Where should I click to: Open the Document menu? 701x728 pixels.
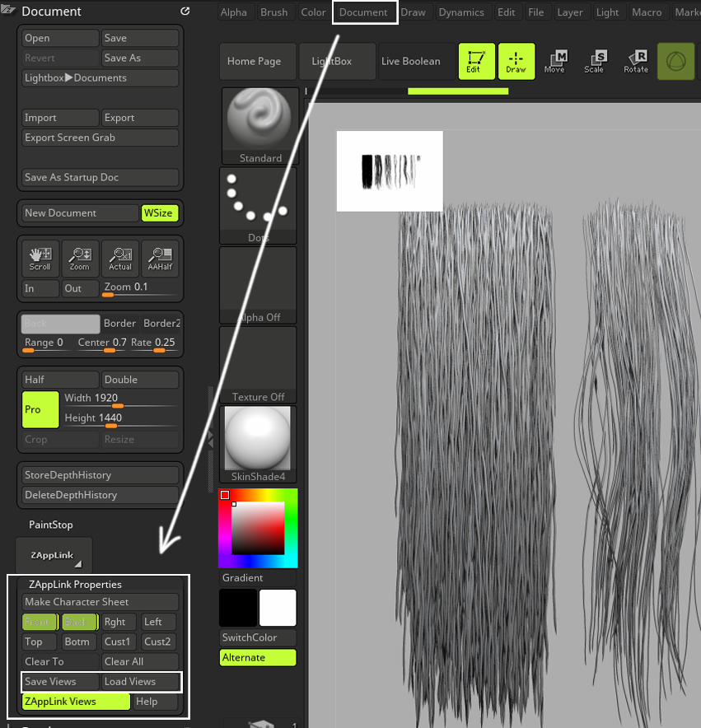(363, 12)
